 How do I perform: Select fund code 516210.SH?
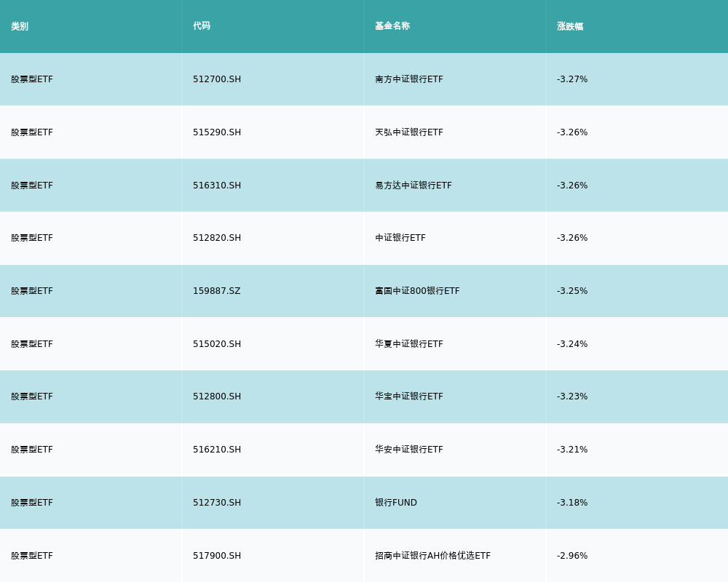[217, 450]
